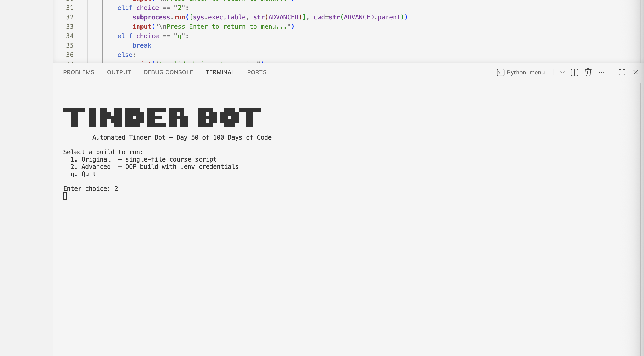Close the bottom panel
The image size is (644, 356).
click(x=636, y=72)
